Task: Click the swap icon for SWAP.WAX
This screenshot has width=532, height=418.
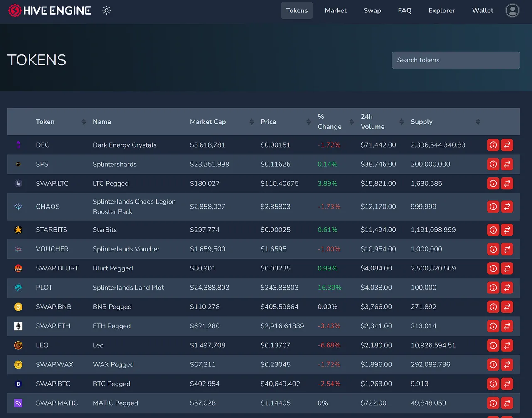Action: (507, 364)
